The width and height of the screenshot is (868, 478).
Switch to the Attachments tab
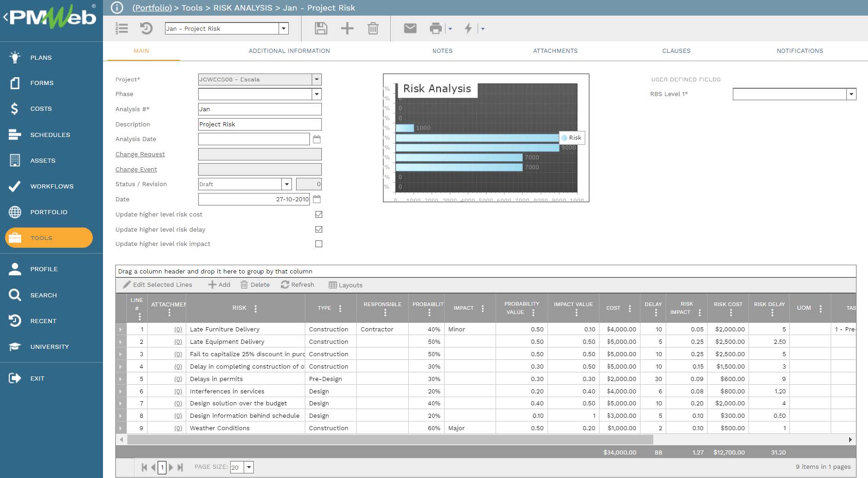555,51
